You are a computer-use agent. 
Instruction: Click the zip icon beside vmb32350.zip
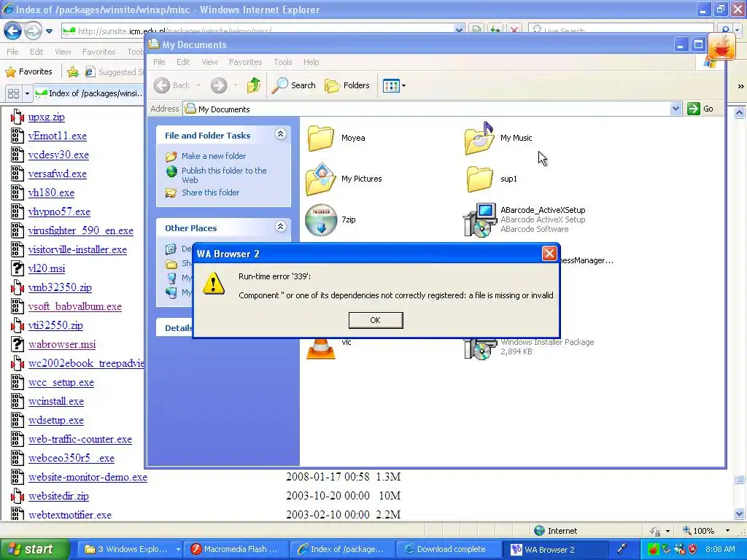[x=18, y=287]
